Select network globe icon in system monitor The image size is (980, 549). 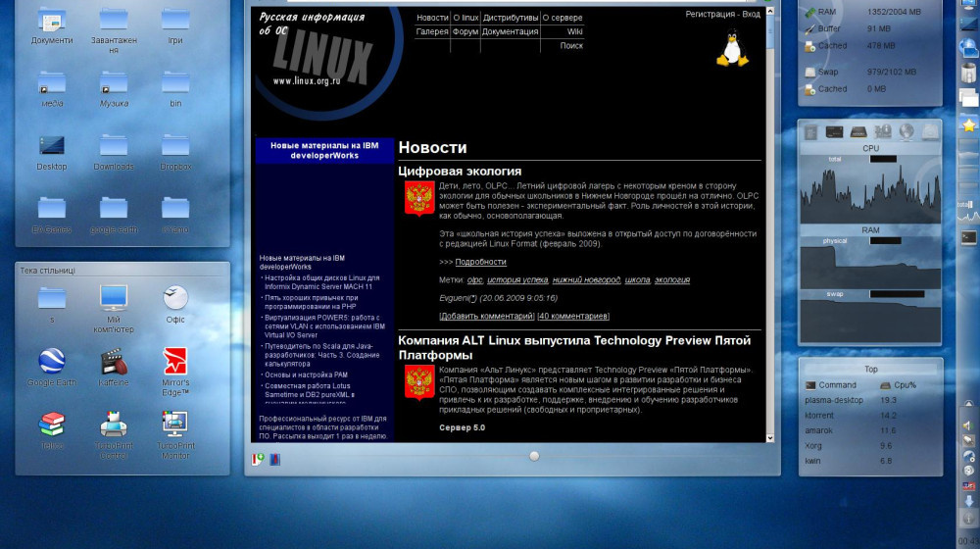pyautogui.click(x=906, y=131)
